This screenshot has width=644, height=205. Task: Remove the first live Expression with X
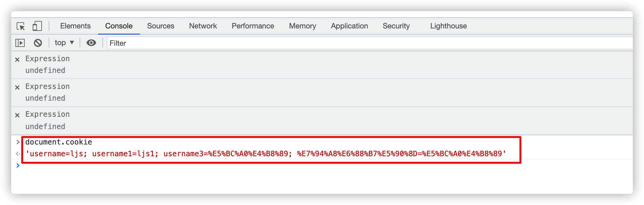pyautogui.click(x=17, y=60)
